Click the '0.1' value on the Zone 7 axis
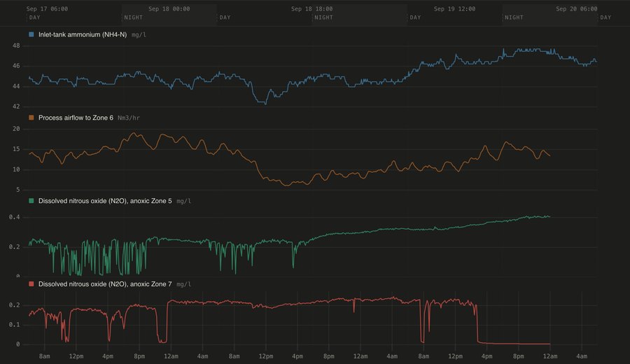This screenshot has height=364, width=630. coord(15,325)
